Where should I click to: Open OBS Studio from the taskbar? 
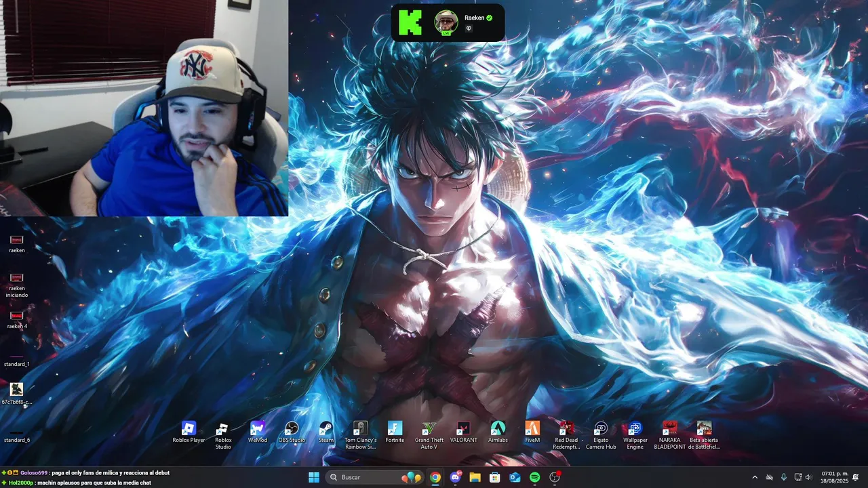(555, 477)
